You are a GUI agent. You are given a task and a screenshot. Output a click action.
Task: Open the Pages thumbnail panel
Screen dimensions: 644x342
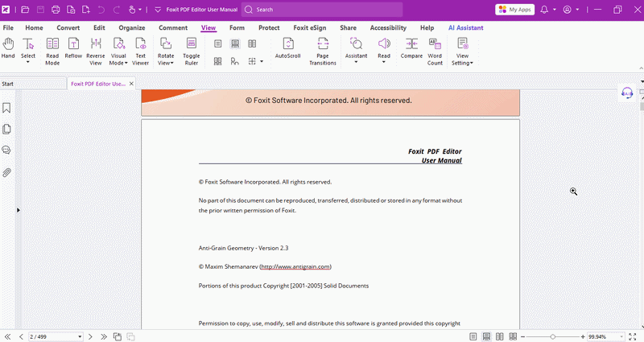pos(6,130)
